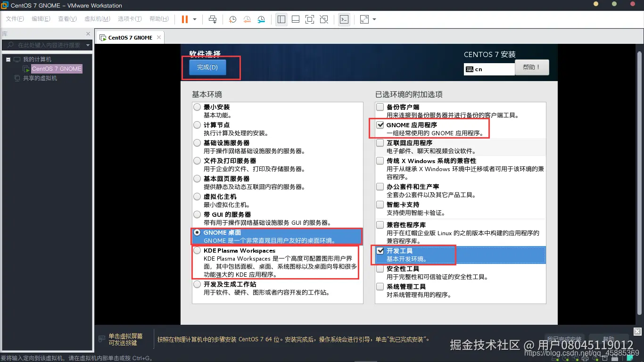Send Ctrl+Alt+Del to the virtual machine
Image resolution: width=644 pixels, height=362 pixels.
pyautogui.click(x=213, y=19)
